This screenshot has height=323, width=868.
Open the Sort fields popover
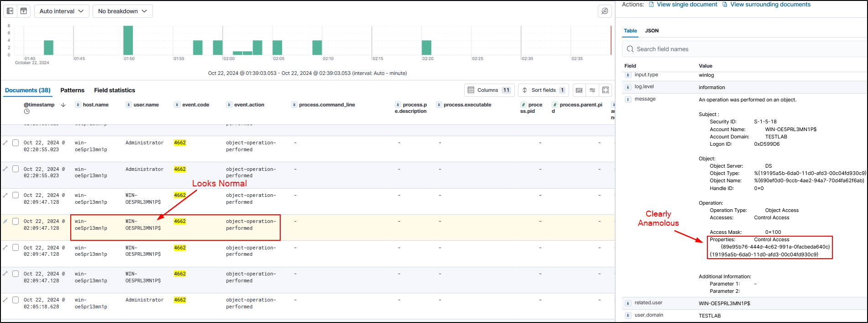[x=543, y=90]
